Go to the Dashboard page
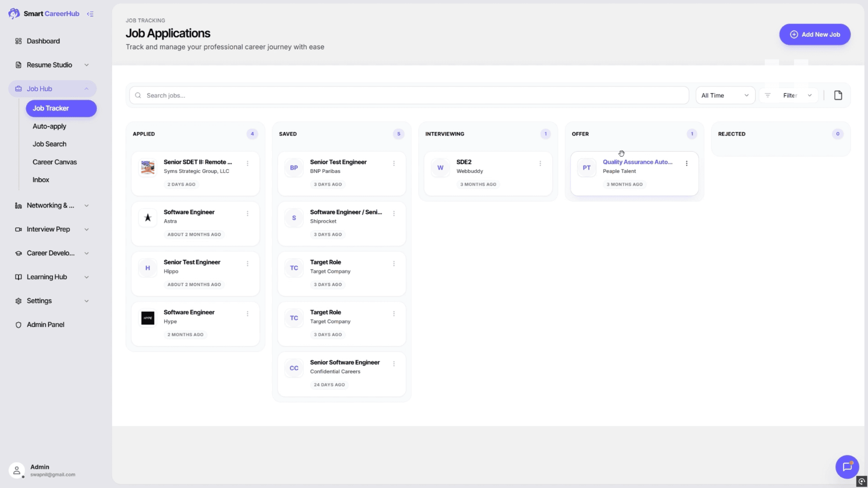 tap(52, 41)
